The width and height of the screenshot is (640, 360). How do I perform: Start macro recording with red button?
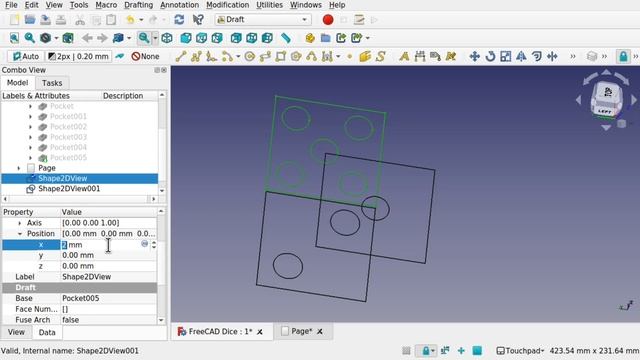(328, 20)
